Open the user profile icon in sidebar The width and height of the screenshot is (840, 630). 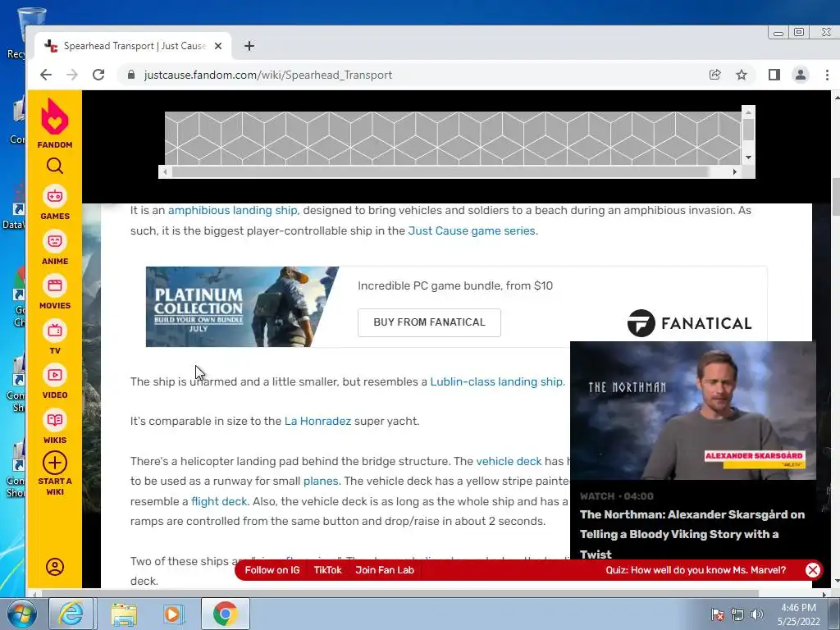coord(55,567)
